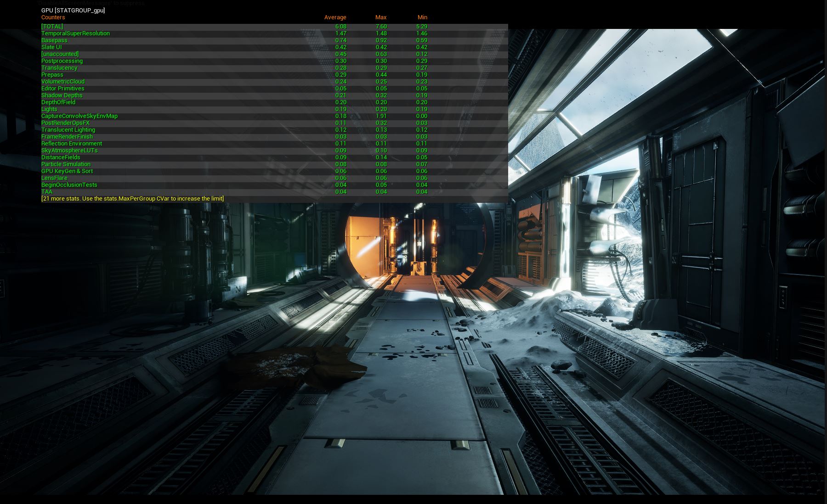The width and height of the screenshot is (827, 504).
Task: Select the [unaccounted] counter entry
Action: click(x=60, y=54)
